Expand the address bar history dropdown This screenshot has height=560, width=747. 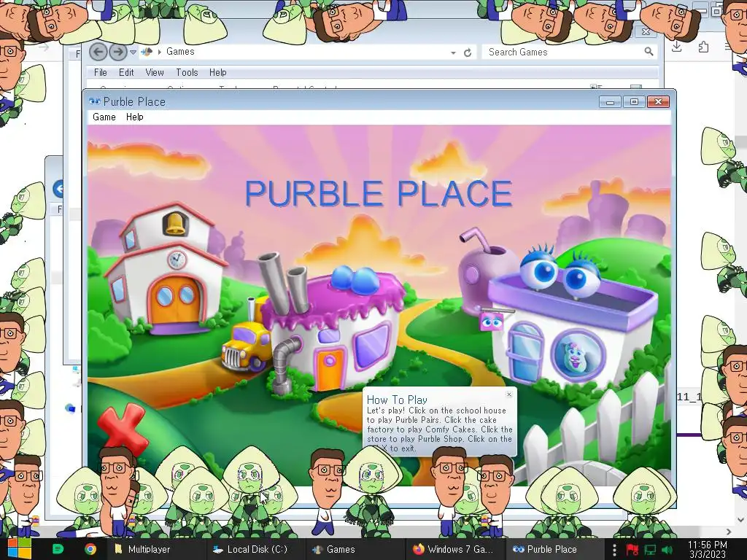coord(453,52)
